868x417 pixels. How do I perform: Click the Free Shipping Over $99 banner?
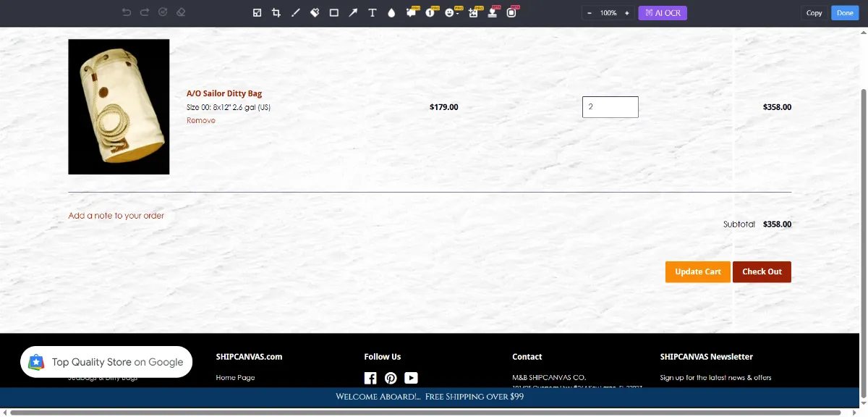coord(430,397)
